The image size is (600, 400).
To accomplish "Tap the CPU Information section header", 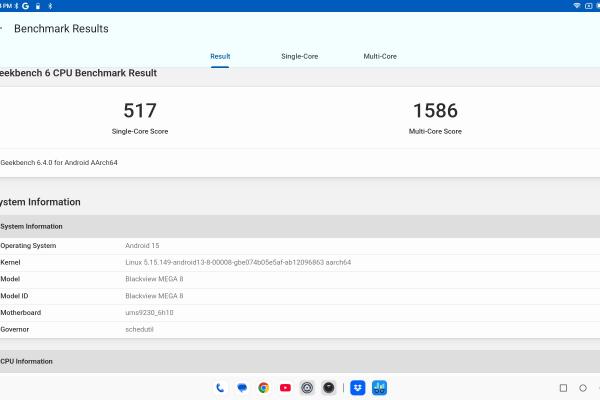I will 300,361.
